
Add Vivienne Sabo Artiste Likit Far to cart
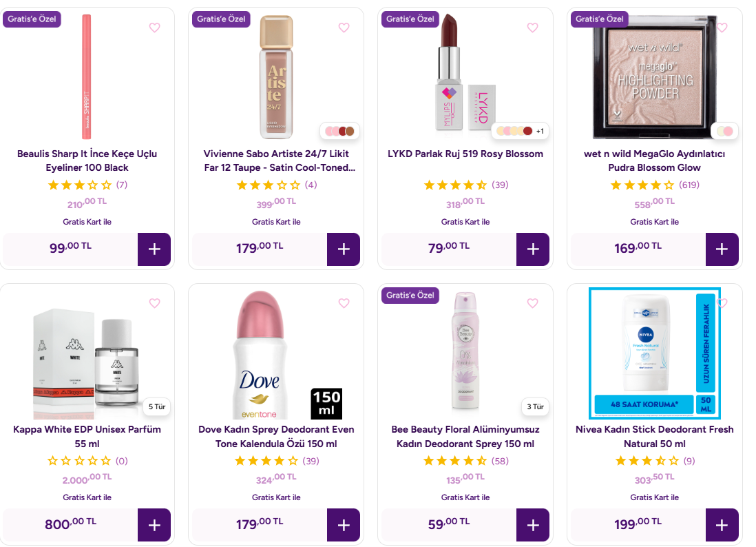point(344,249)
